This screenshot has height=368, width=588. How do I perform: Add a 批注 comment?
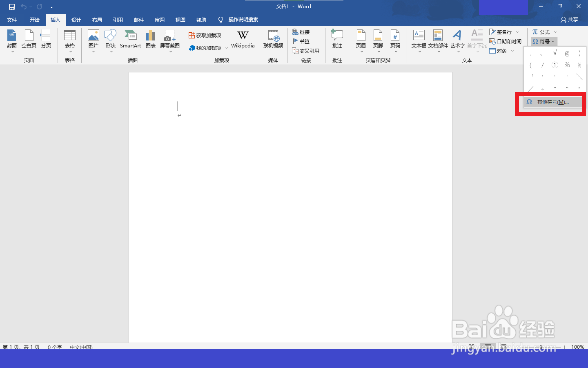pos(337,39)
